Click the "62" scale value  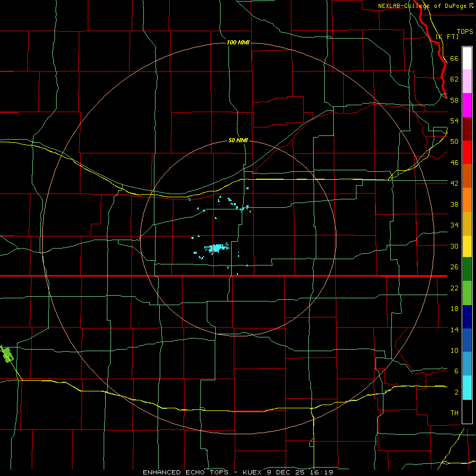[454, 79]
